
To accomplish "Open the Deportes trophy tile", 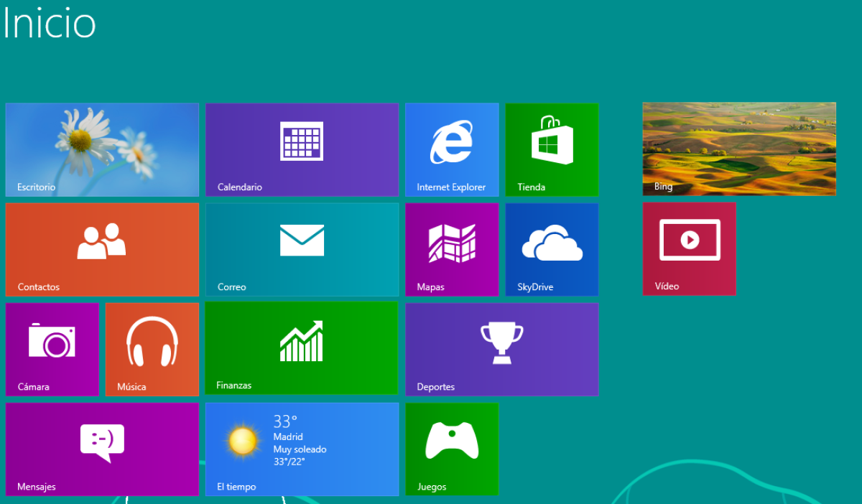I will point(501,349).
